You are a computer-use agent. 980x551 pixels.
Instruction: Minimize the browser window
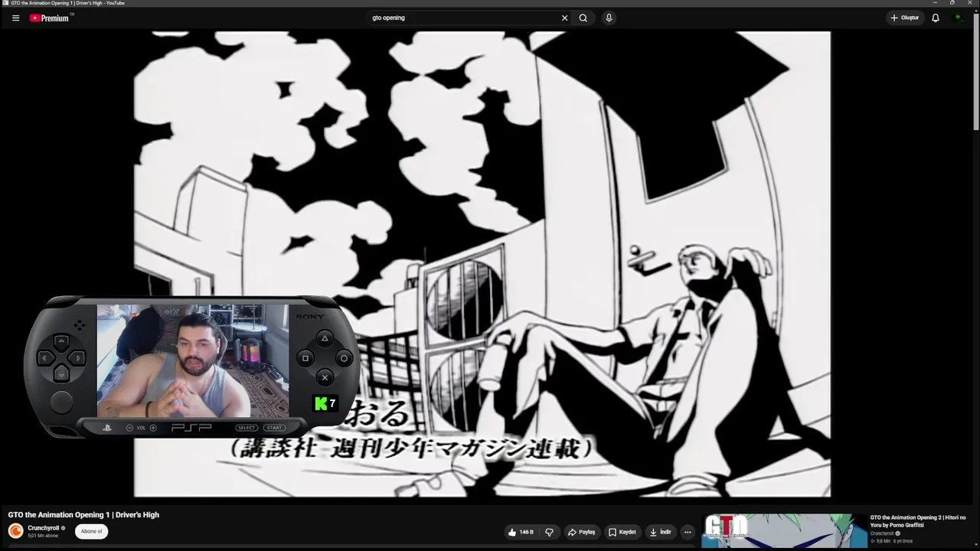tap(935, 2)
